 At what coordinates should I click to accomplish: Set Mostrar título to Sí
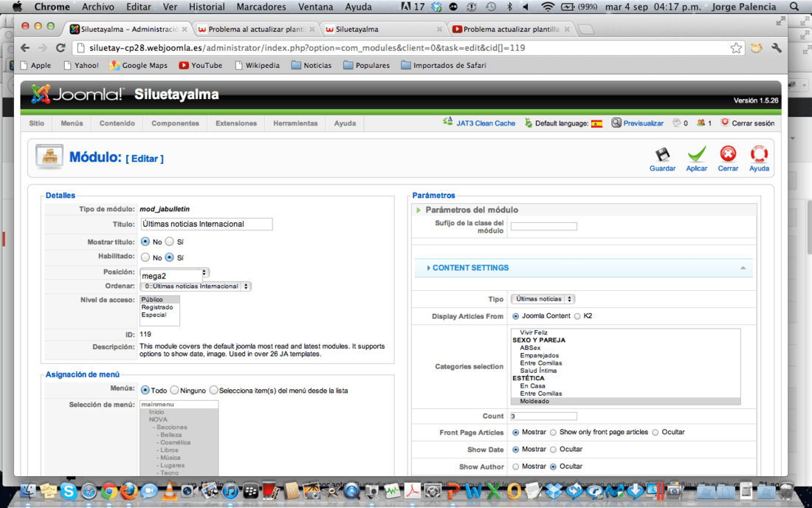coord(169,241)
